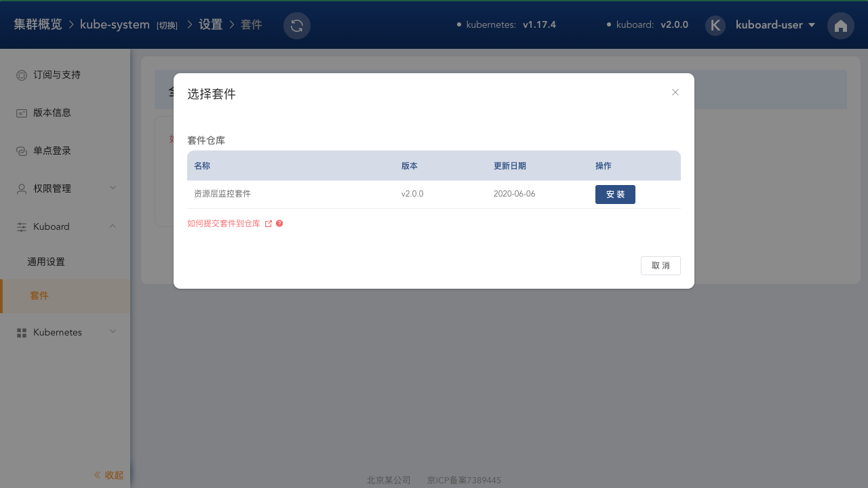Click the 取消 cancel button
The image size is (868, 488).
(660, 266)
